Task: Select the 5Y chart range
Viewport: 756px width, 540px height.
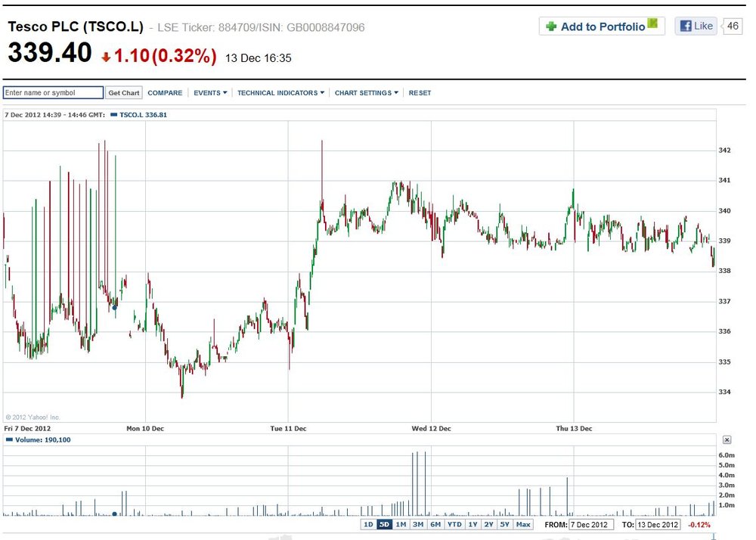Action: 505,525
